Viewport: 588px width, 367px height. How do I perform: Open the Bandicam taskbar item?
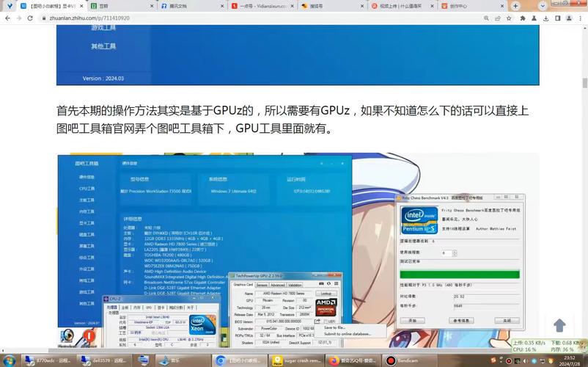(409, 360)
